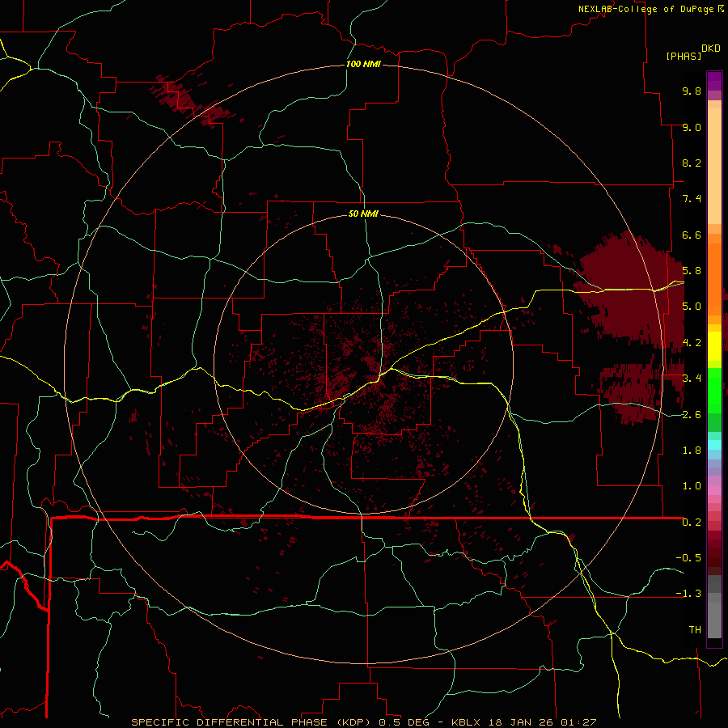
Task: Click the 4.2 scale value
Action: (x=692, y=343)
